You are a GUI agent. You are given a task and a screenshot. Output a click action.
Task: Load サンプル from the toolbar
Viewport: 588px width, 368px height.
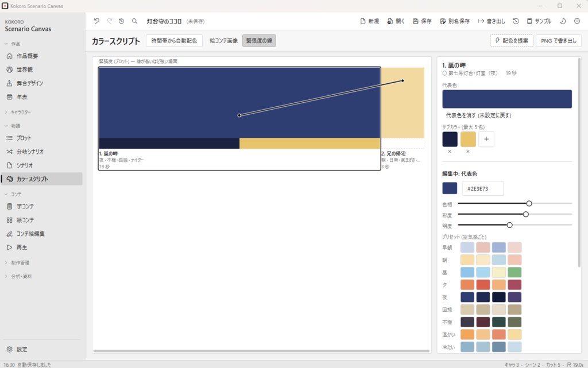pyautogui.click(x=539, y=21)
